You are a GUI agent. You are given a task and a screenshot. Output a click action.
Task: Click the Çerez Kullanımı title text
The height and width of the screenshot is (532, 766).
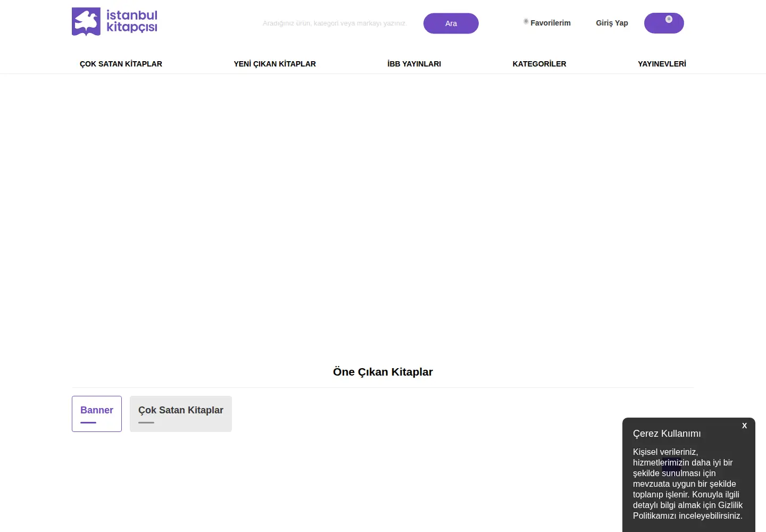coord(667,434)
